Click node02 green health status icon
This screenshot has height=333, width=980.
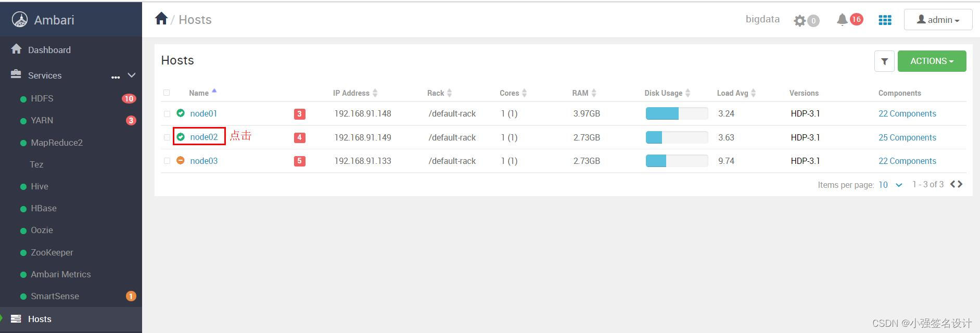[x=181, y=137]
